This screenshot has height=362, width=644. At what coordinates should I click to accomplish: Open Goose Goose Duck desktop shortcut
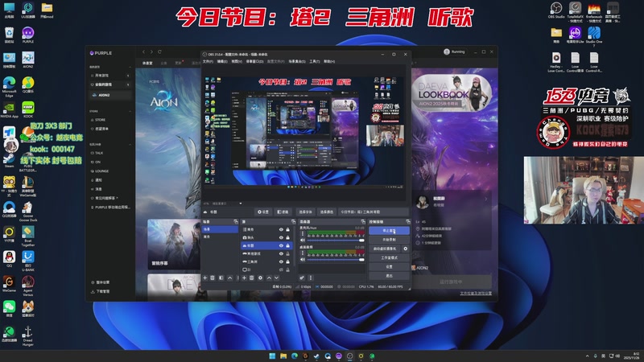click(x=28, y=212)
